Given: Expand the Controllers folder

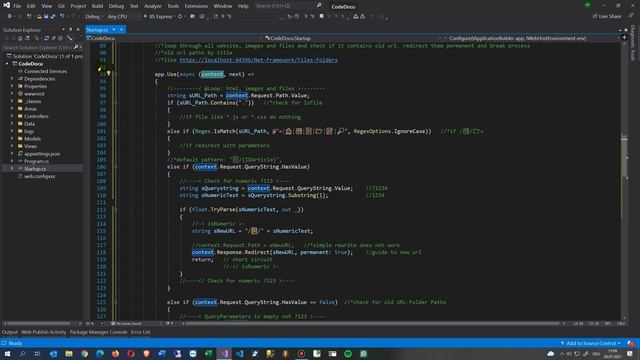Looking at the screenshot, I should pyautogui.click(x=12, y=116).
